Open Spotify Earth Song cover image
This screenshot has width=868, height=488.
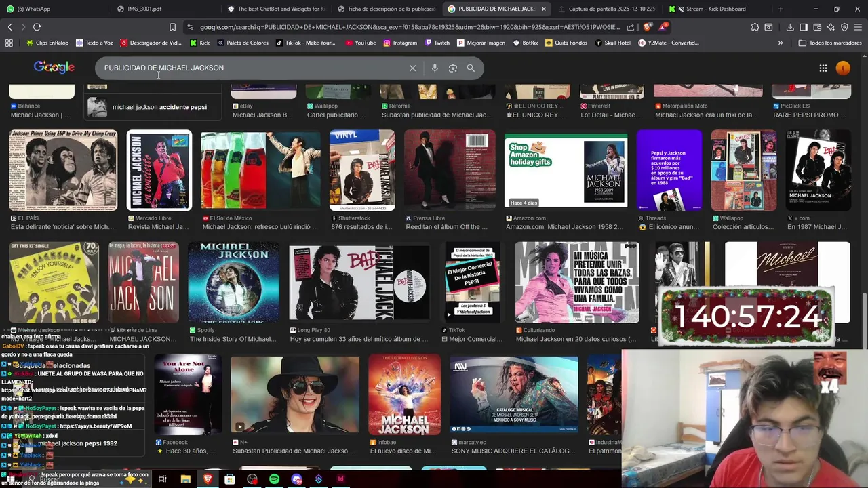(x=233, y=282)
